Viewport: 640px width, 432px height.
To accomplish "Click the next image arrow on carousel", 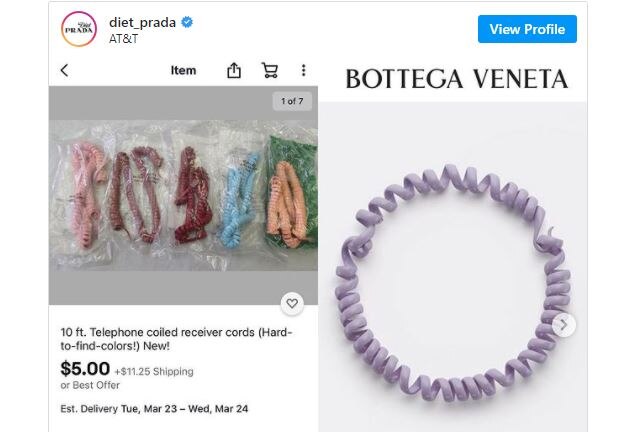I will [x=564, y=325].
